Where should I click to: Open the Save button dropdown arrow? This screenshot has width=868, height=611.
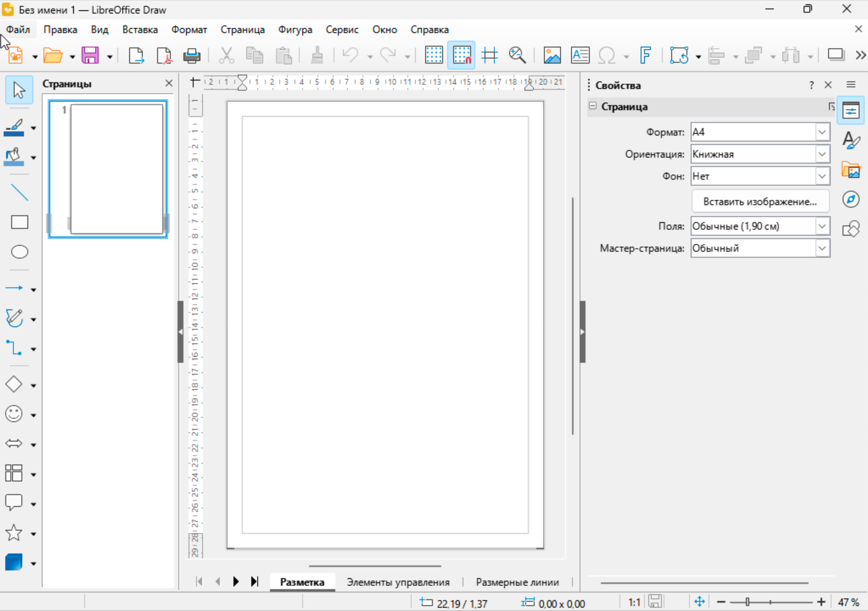[110, 57]
